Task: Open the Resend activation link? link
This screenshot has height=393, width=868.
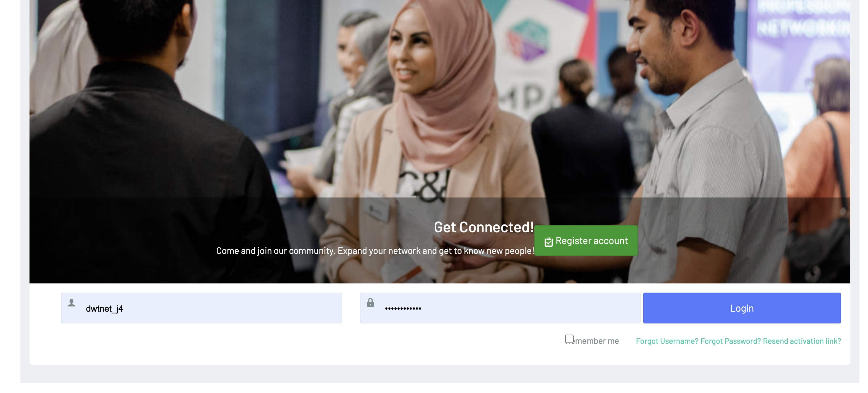Action: (x=802, y=341)
